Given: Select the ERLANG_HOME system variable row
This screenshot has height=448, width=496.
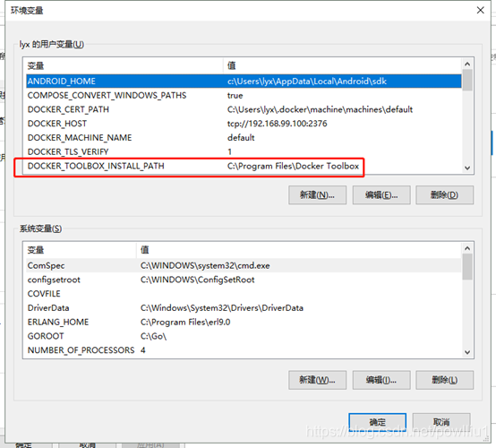Looking at the screenshot, I should [x=244, y=322].
